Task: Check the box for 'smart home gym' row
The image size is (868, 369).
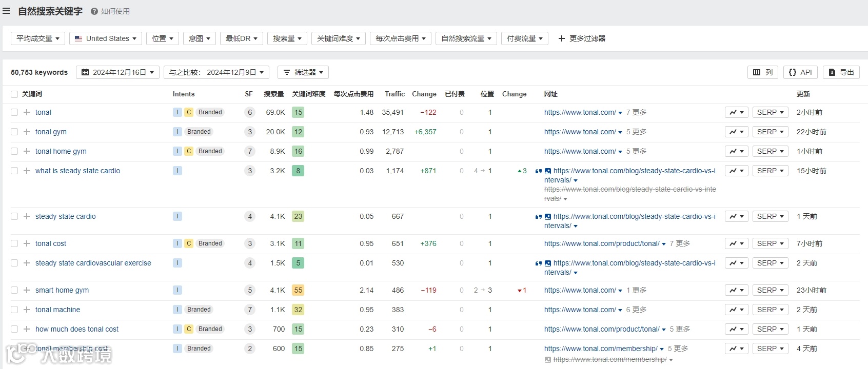Action: (x=14, y=290)
